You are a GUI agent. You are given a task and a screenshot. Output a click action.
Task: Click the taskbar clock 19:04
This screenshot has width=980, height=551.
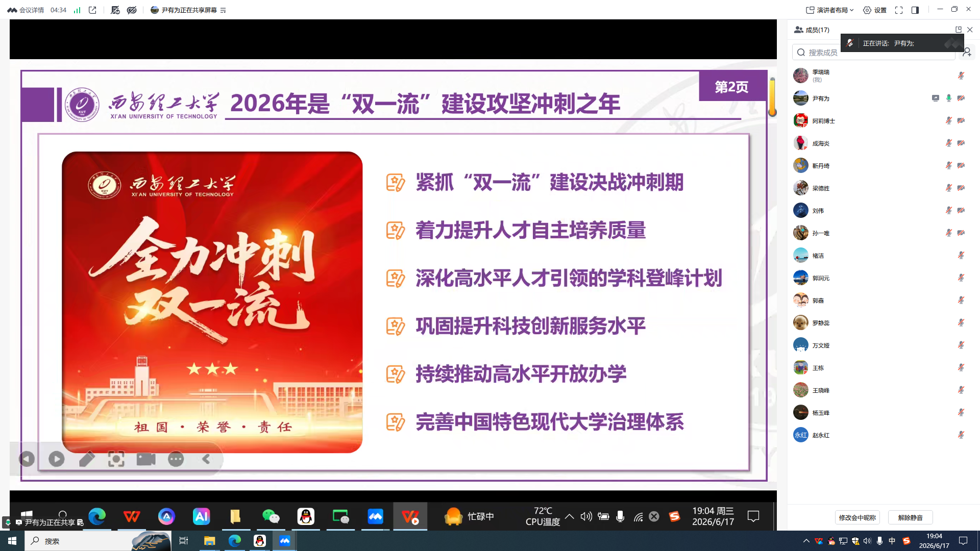(x=934, y=541)
